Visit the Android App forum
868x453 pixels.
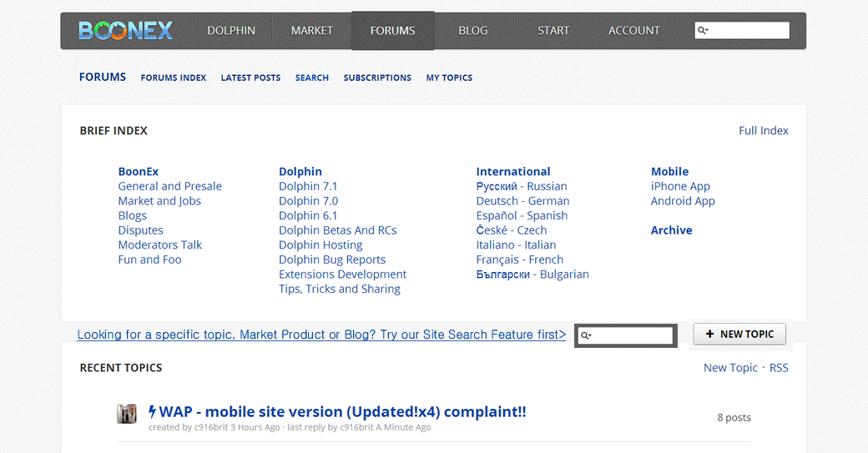click(683, 201)
